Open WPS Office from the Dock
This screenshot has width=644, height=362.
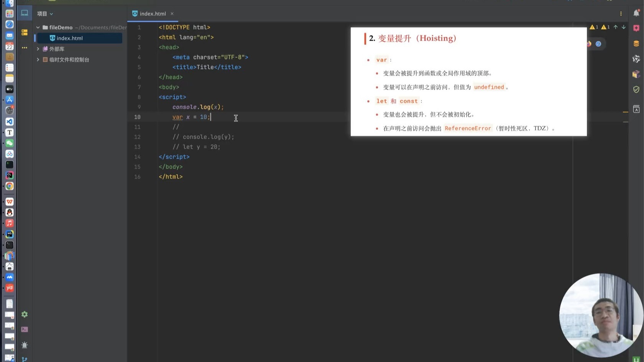tap(10, 201)
